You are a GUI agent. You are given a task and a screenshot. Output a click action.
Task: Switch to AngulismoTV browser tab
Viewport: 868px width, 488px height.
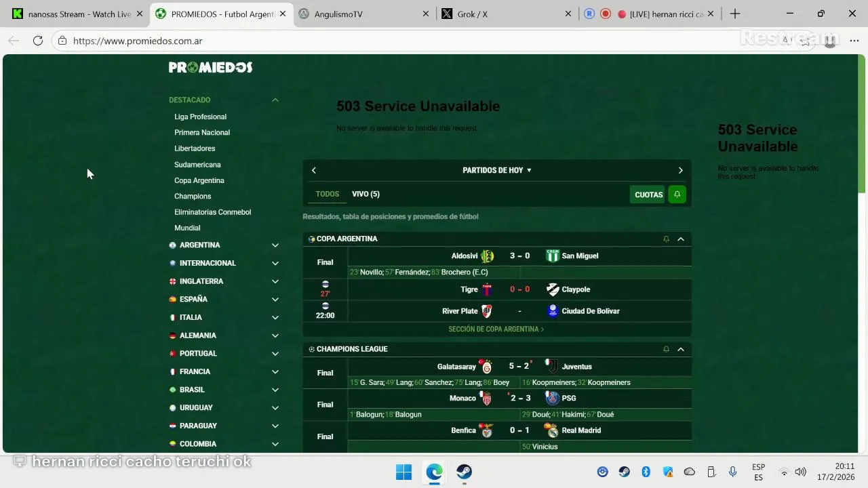point(363,14)
